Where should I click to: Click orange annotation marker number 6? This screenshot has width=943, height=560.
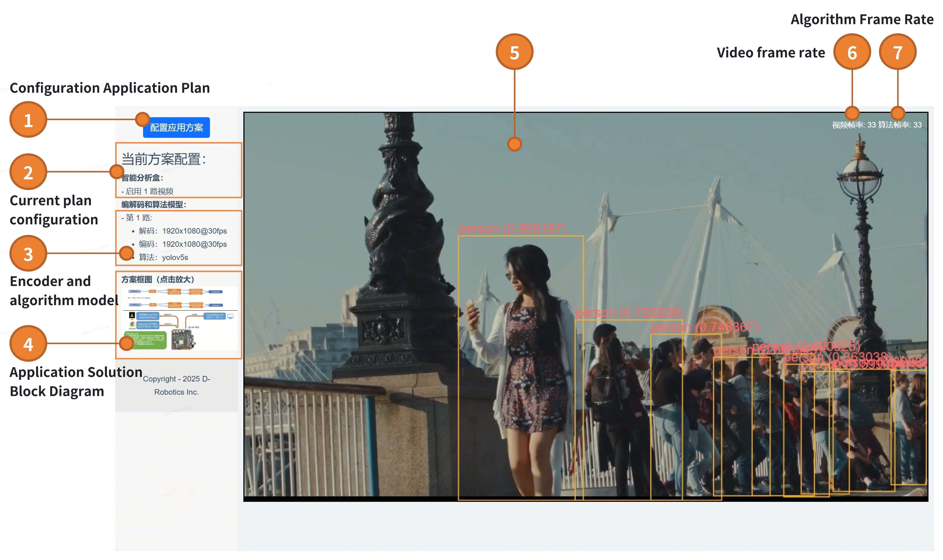(852, 52)
